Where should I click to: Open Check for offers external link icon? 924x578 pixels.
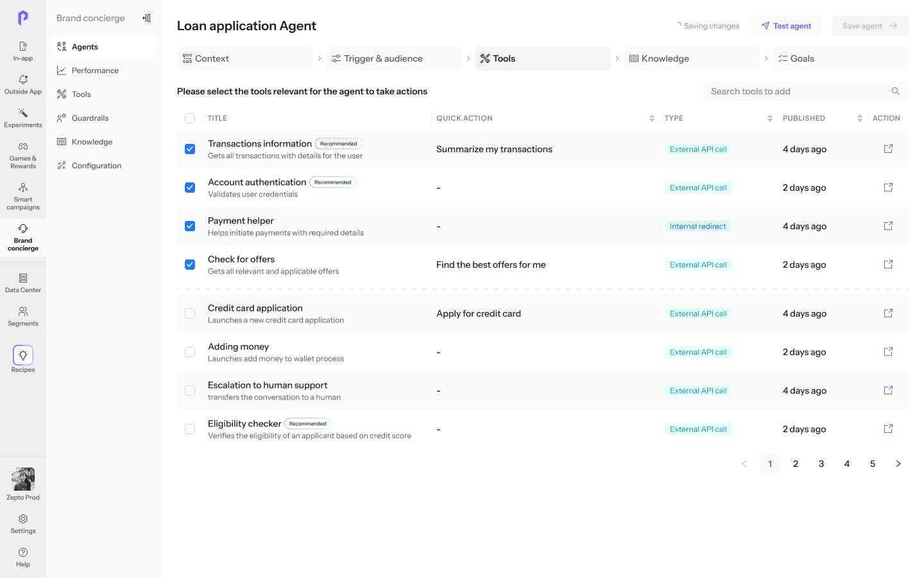coord(889,265)
